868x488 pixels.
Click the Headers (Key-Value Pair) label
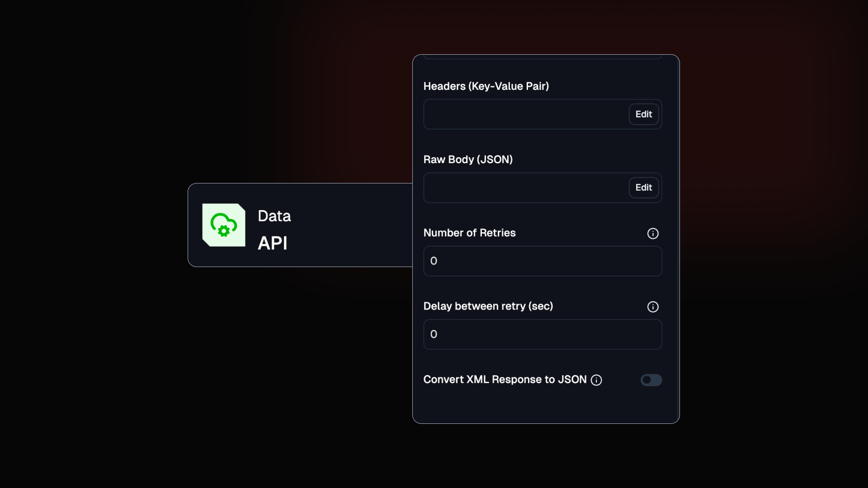(486, 86)
